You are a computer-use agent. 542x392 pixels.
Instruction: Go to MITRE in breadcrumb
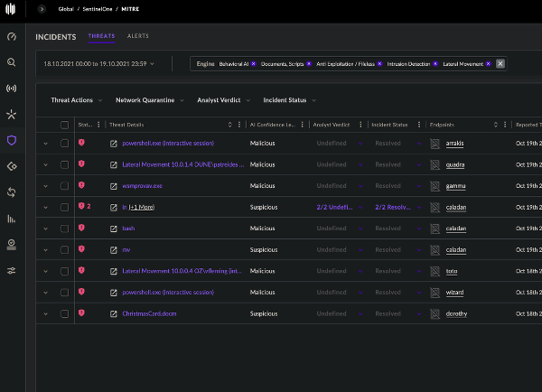130,9
